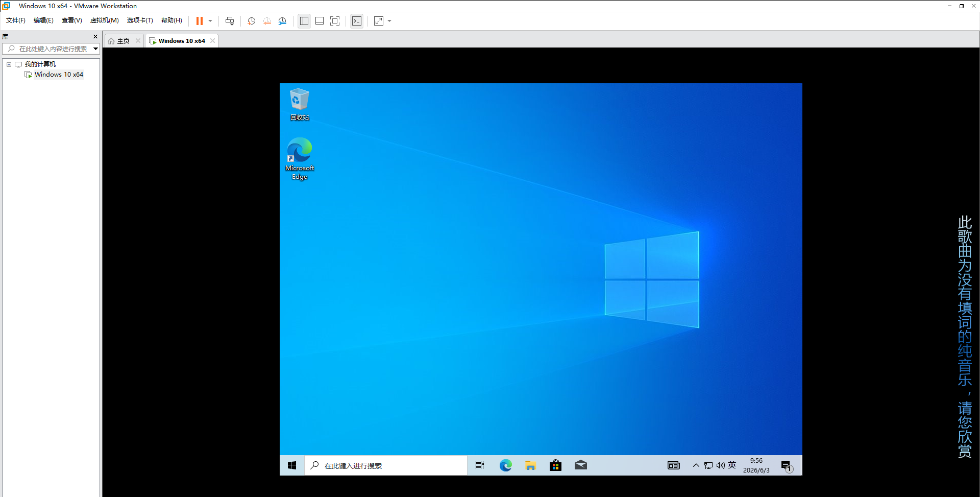Open the guest Windows Start menu
The width and height of the screenshot is (980, 497).
292,465
